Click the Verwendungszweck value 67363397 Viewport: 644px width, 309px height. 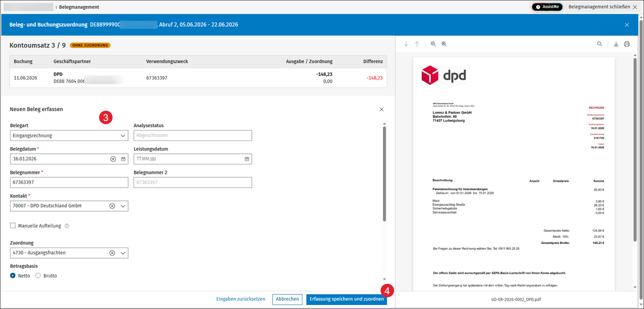[157, 78]
